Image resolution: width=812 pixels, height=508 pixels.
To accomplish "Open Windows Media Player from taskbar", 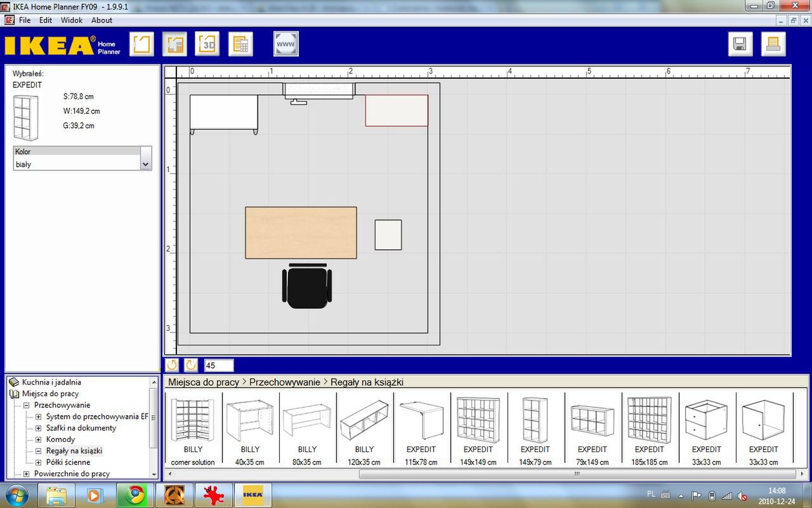I will point(96,495).
